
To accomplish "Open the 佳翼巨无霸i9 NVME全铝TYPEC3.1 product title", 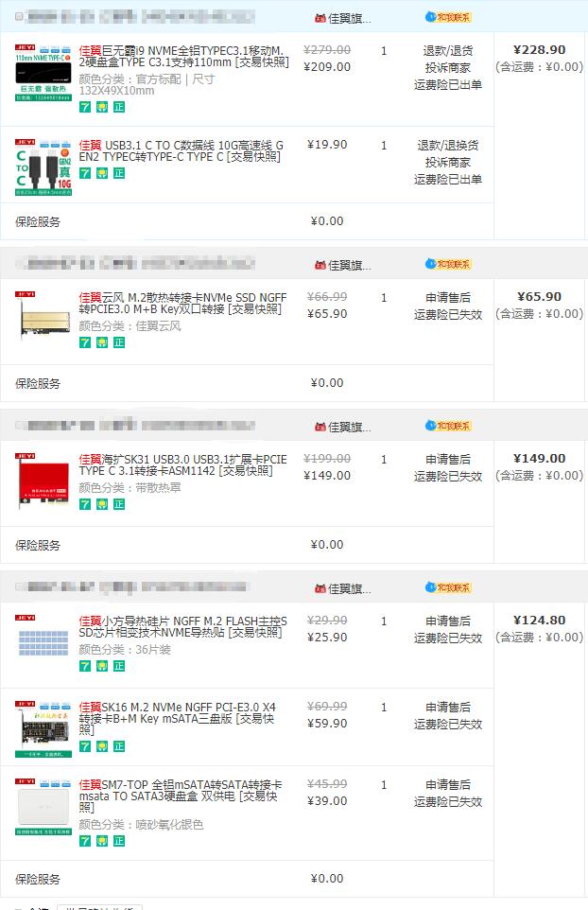I will tap(183, 57).
